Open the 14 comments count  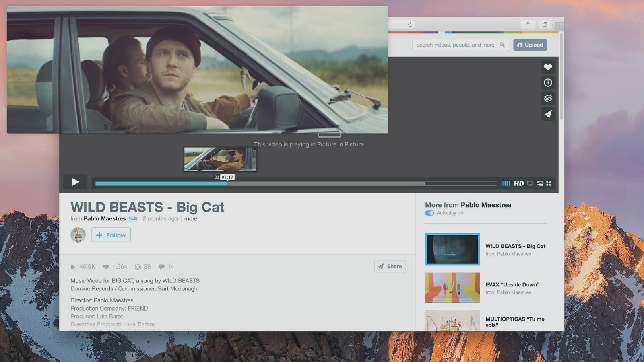166,267
